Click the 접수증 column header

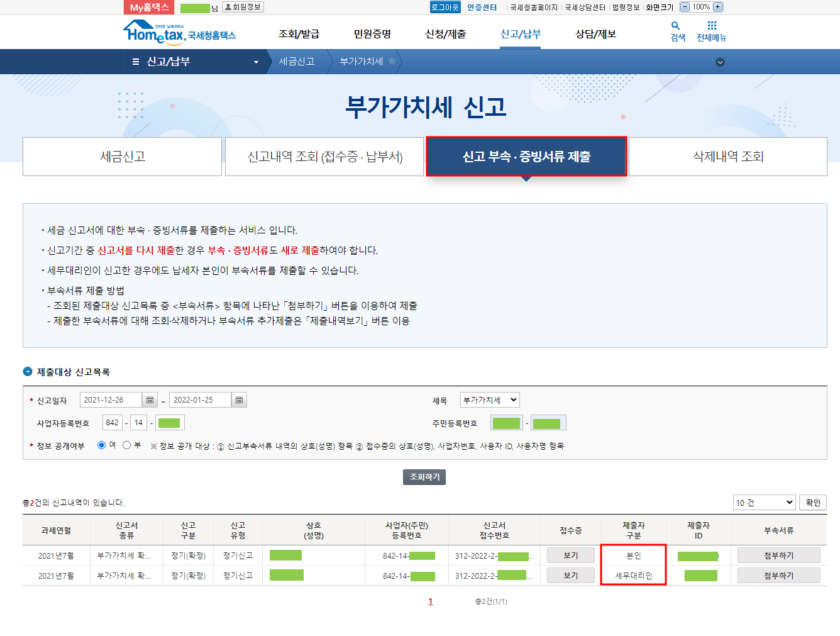click(x=571, y=530)
